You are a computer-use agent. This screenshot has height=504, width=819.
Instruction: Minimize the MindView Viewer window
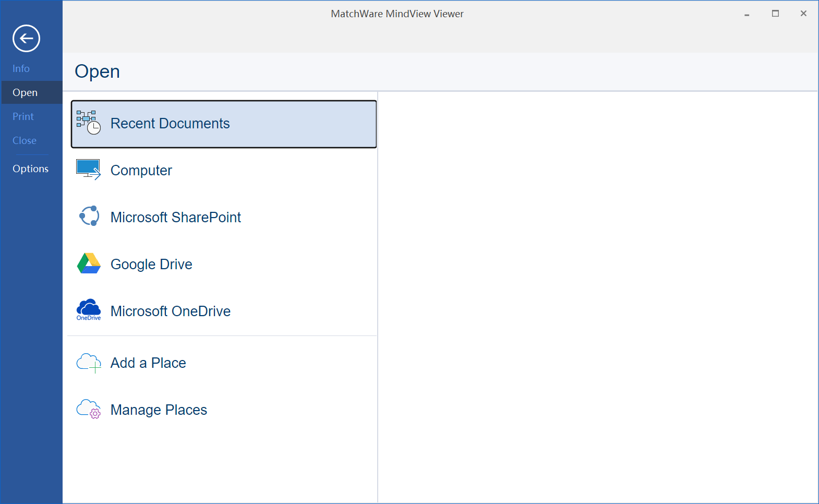(x=747, y=14)
